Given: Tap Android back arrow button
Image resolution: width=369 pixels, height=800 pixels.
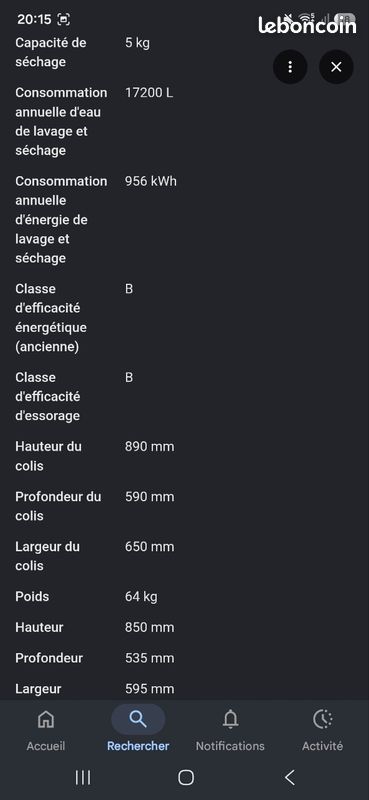Looking at the screenshot, I should [289, 778].
